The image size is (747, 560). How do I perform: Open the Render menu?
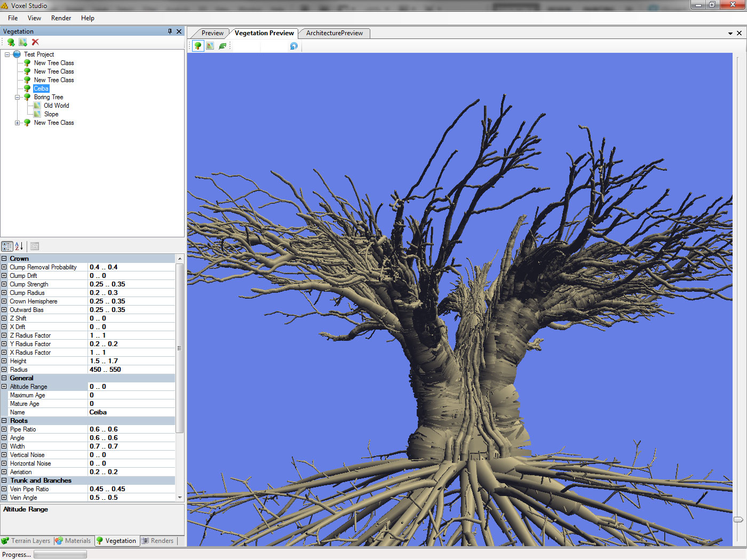[61, 18]
